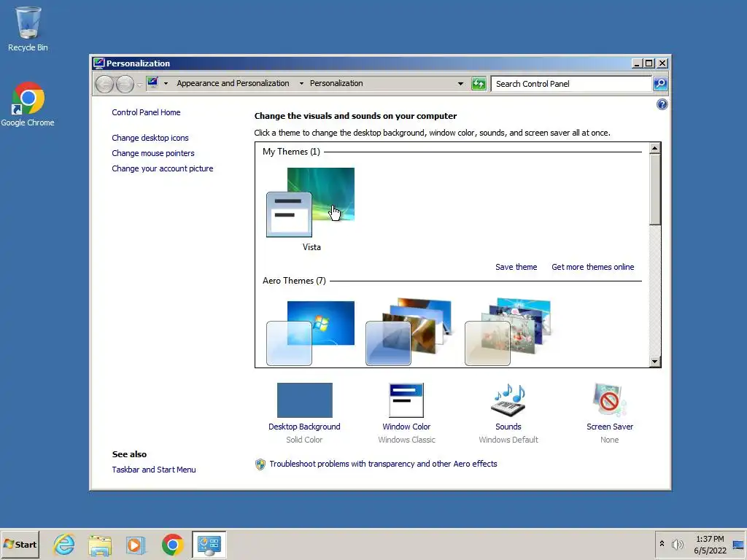This screenshot has height=560, width=747.
Task: Click the Screen Saver label link
Action: pyautogui.click(x=610, y=427)
